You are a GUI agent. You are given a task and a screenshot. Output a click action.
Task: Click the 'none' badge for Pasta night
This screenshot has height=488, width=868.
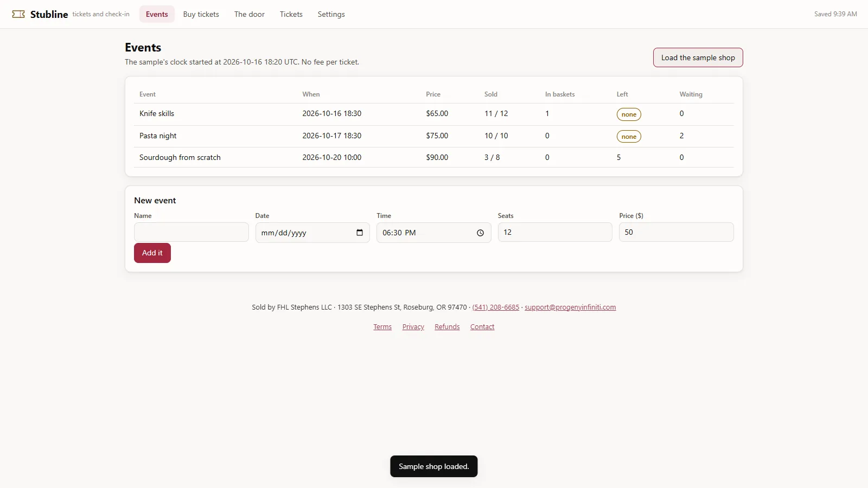pyautogui.click(x=629, y=137)
